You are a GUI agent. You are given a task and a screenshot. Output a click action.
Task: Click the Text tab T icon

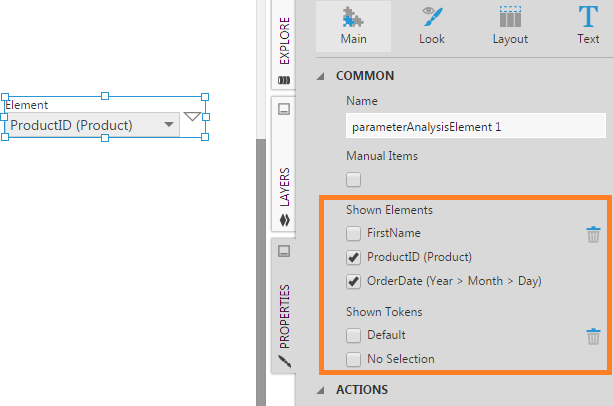(x=588, y=18)
